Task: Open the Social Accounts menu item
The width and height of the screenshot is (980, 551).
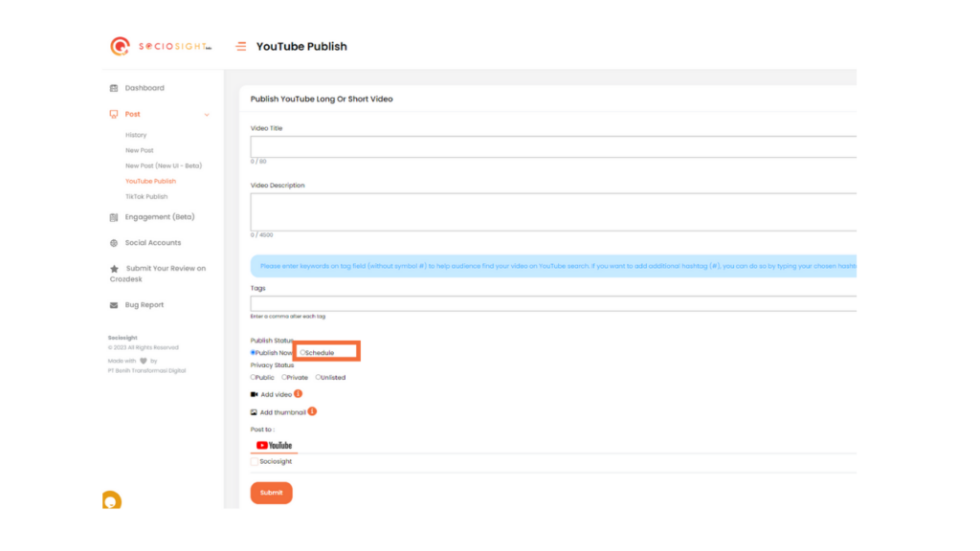Action: [x=153, y=243]
